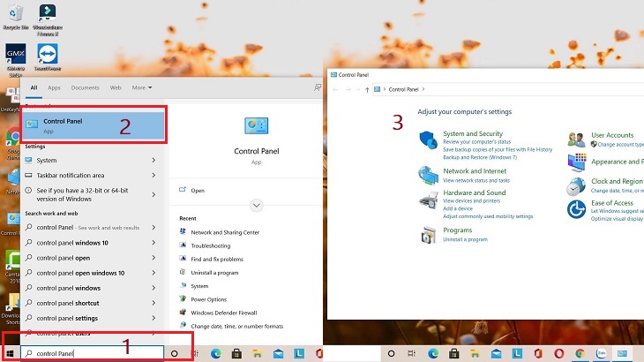Expand control panel shortcut suggestion arrow
Image resolution: width=644 pixels, height=362 pixels.
tap(154, 303)
